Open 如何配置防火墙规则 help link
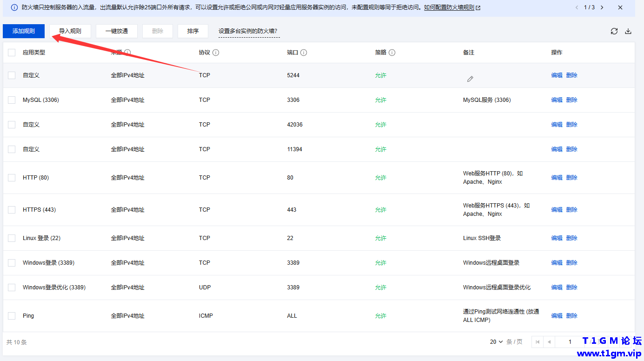 (452, 7)
